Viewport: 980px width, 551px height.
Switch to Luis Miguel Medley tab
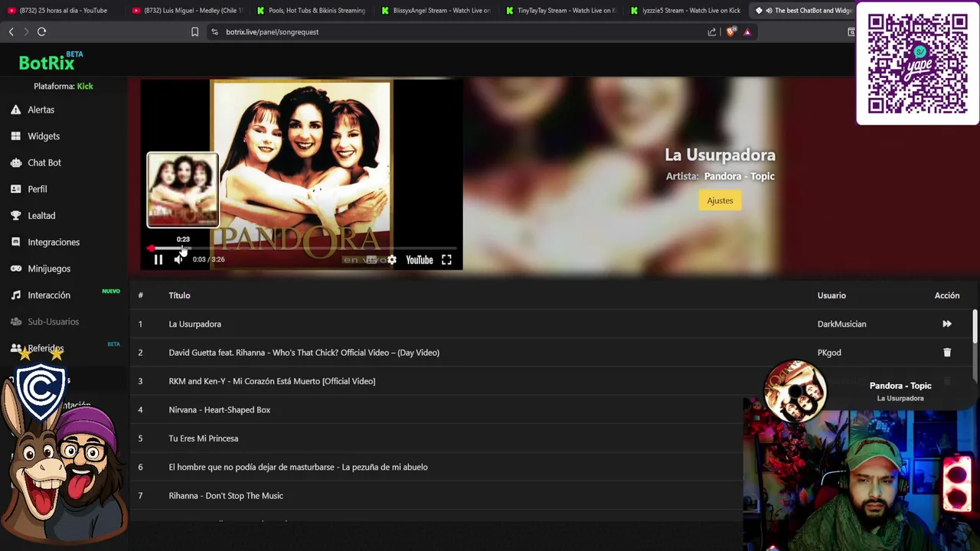[x=187, y=11]
